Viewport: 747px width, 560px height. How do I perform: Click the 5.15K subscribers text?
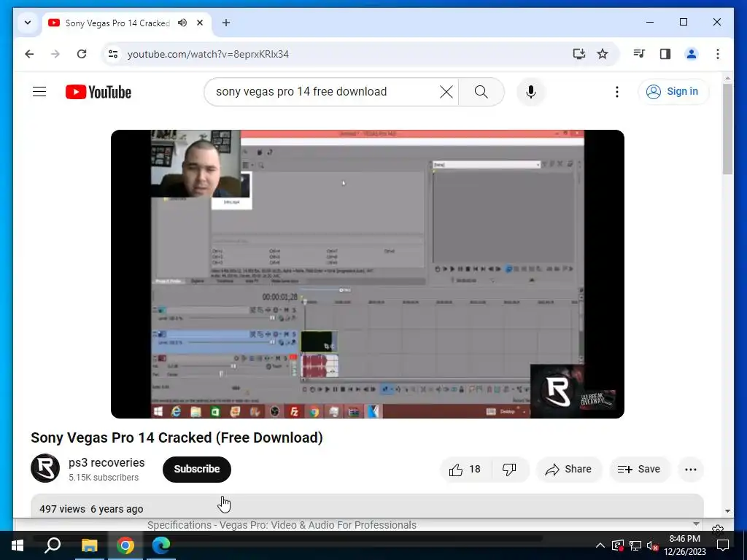click(104, 478)
